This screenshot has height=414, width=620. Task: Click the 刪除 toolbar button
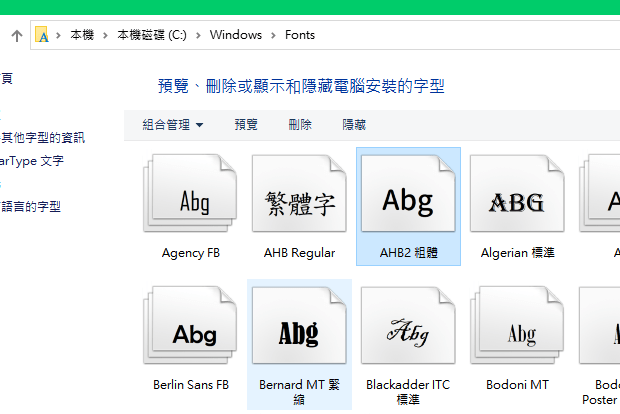click(300, 125)
